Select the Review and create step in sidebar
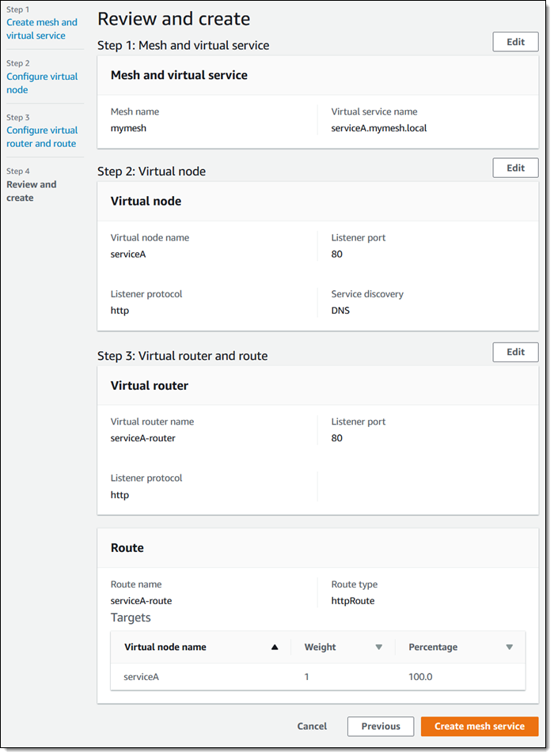This screenshot has height=756, width=554. click(32, 191)
